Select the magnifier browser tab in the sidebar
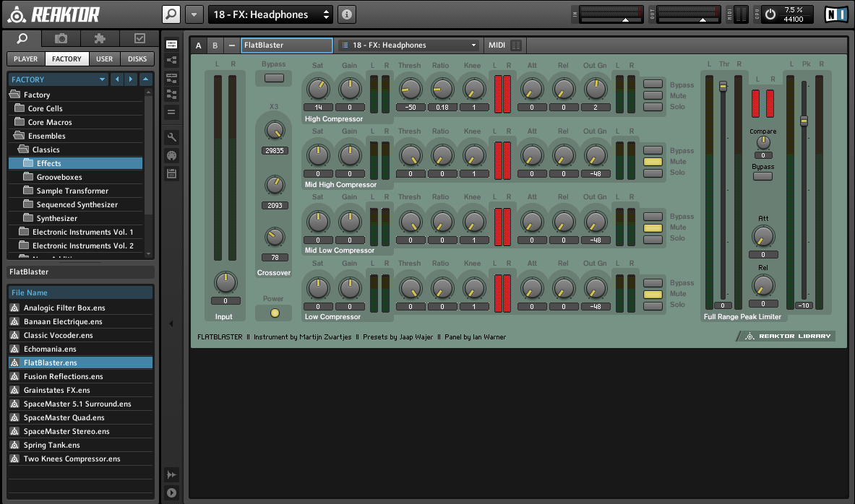 click(22, 38)
